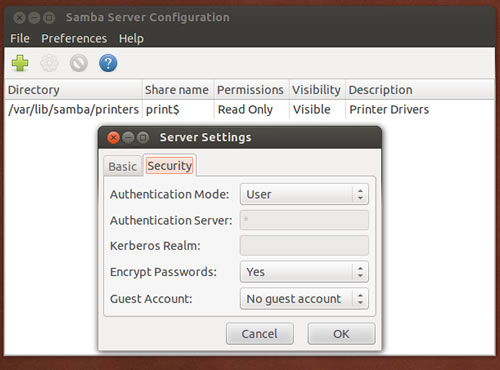Image resolution: width=500 pixels, height=370 pixels.
Task: Open the File menu
Action: pos(20,38)
